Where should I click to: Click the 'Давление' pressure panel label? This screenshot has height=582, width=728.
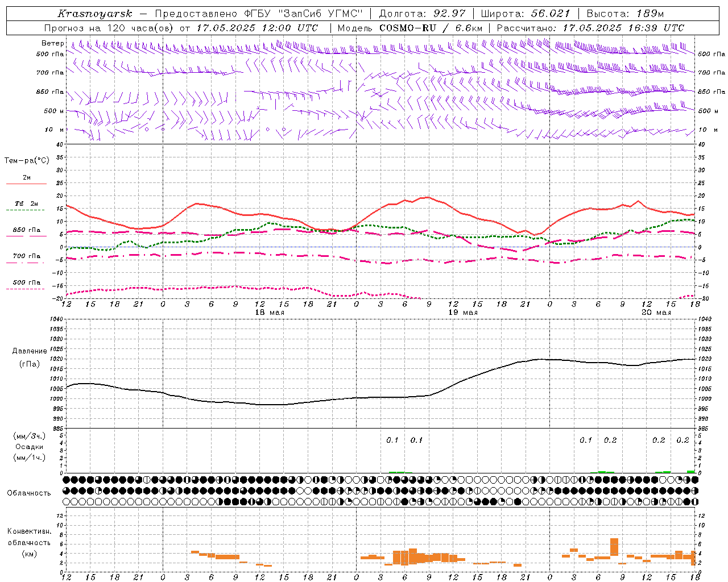29,351
